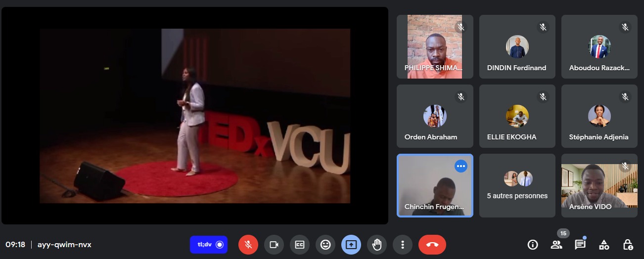Click the 09:18 clock text
This screenshot has height=259, width=644.
pyautogui.click(x=15, y=244)
